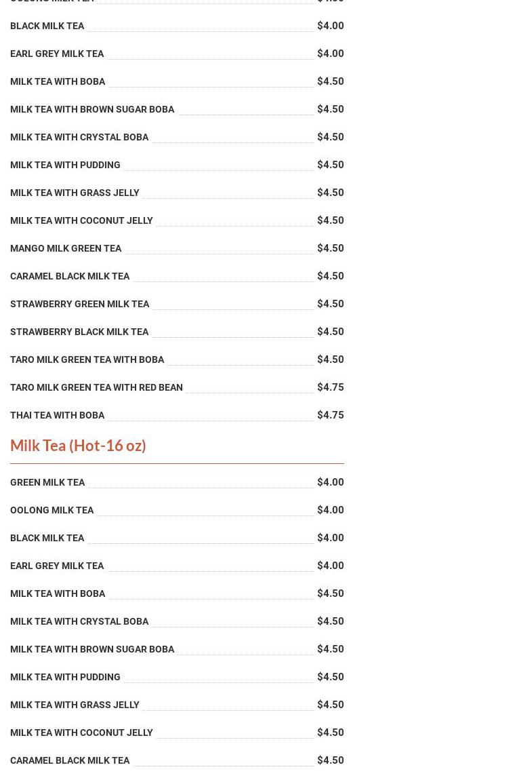Image resolution: width=532 pixels, height=780 pixels.
Task: Select hot Milk Tea with Grass Jelly
Action: [75, 705]
